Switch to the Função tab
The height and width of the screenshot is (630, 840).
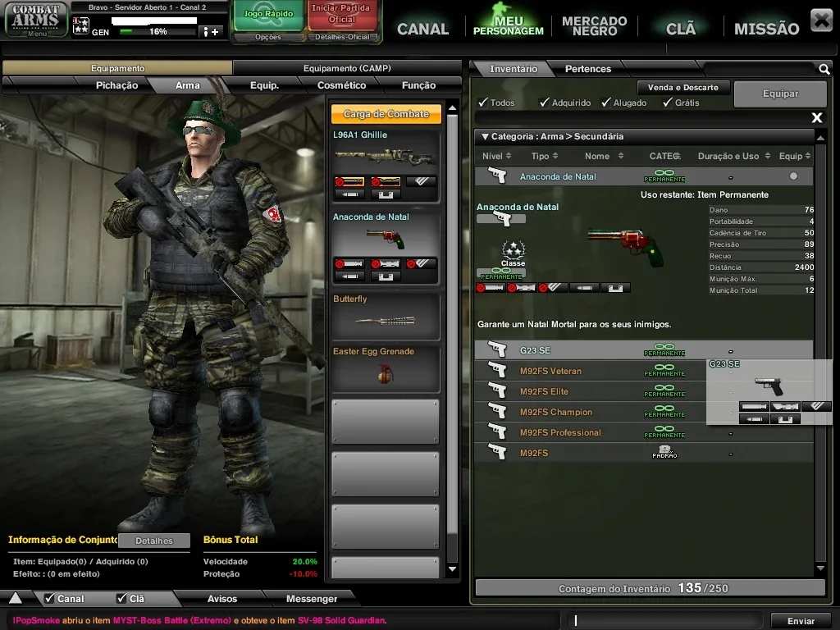pyautogui.click(x=418, y=85)
